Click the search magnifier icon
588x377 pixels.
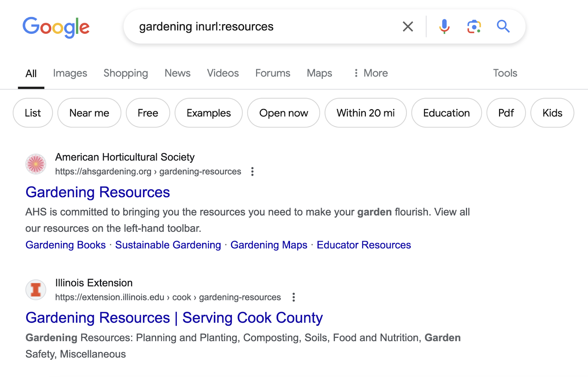pyautogui.click(x=503, y=26)
